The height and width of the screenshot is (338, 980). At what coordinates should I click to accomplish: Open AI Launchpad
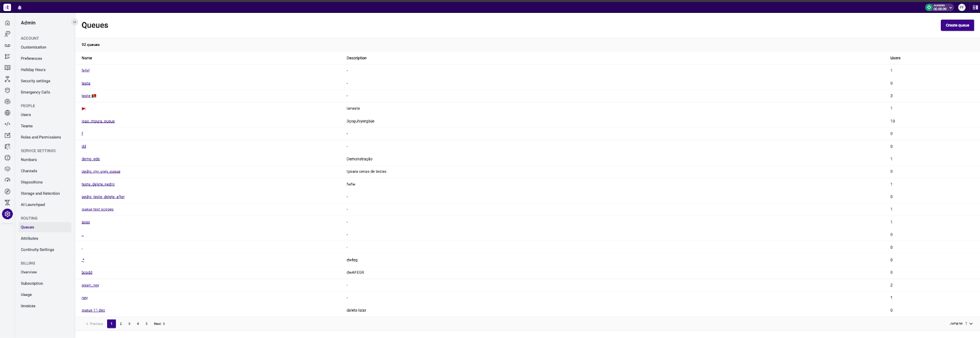tap(33, 205)
